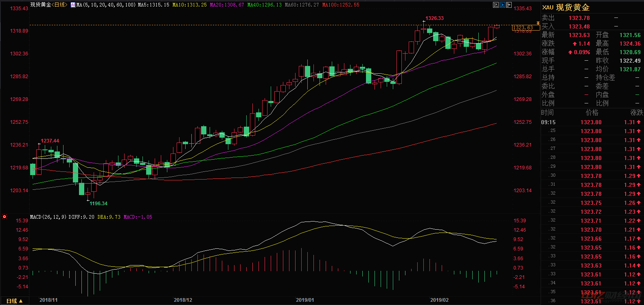Click the 1196.34 low price marker
Image resolution: width=644 pixels, height=305 pixels.
(x=99, y=204)
